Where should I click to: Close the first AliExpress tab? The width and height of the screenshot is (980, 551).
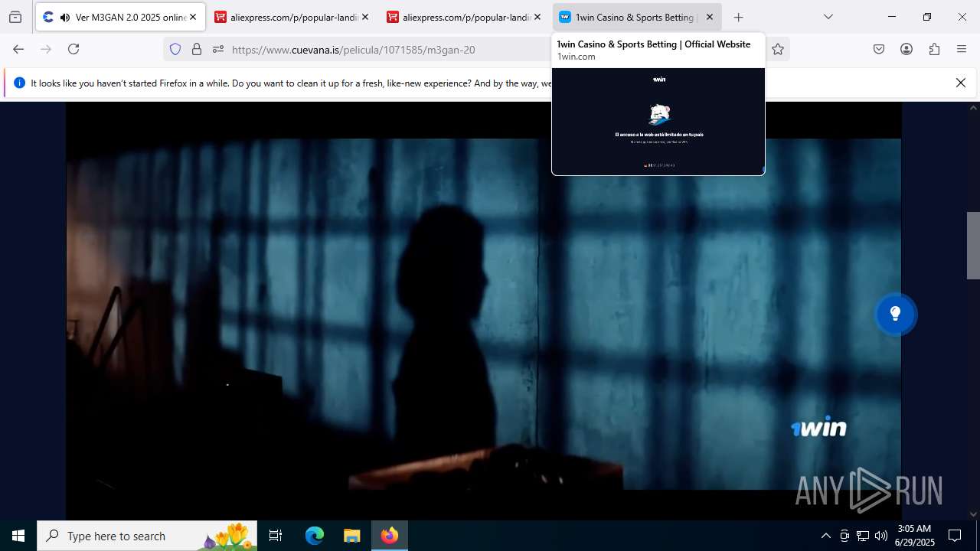tap(365, 17)
